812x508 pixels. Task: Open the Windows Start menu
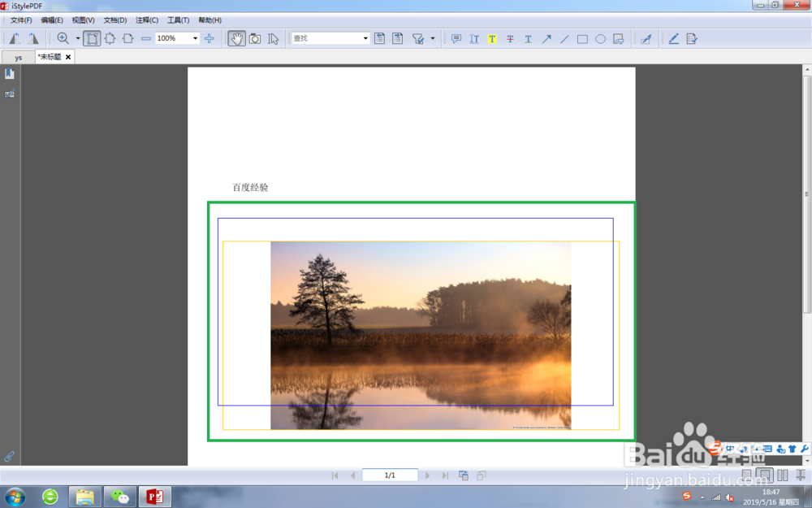[15, 497]
